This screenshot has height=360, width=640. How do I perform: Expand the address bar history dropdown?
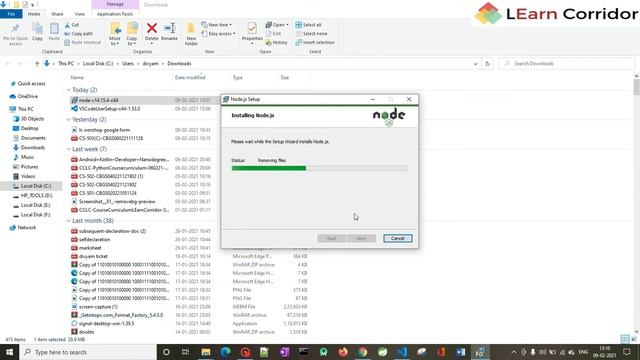click(475, 64)
